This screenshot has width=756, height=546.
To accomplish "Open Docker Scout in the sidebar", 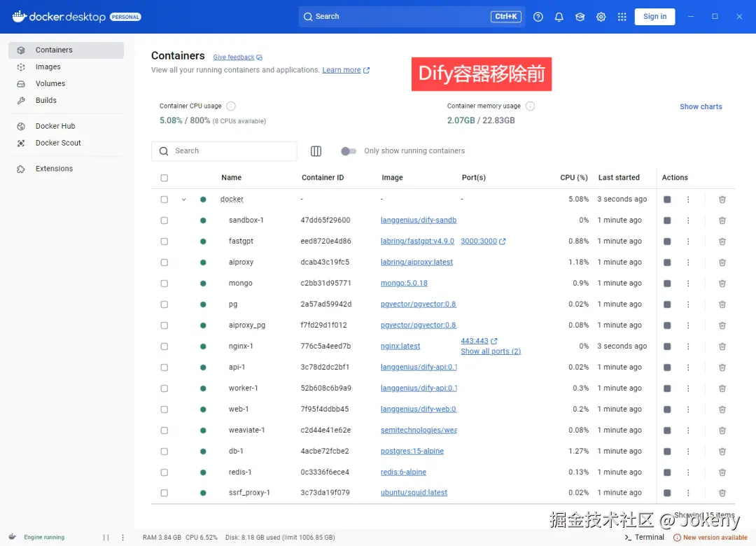I will click(66, 143).
